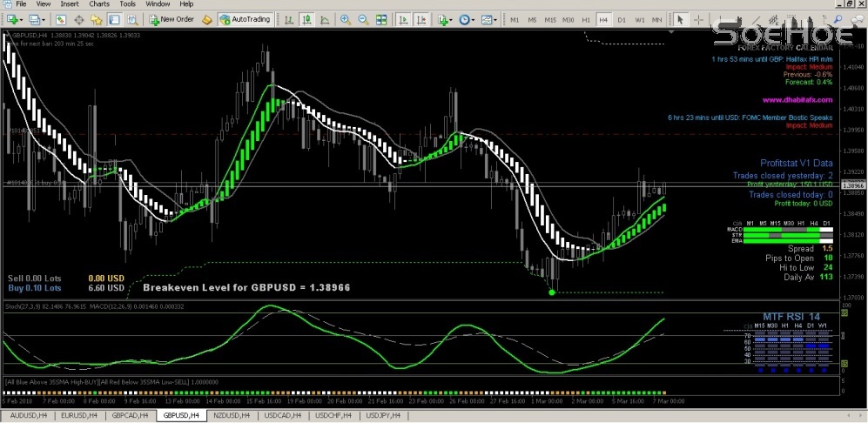
Task: Open the Charts menu
Action: click(98, 4)
